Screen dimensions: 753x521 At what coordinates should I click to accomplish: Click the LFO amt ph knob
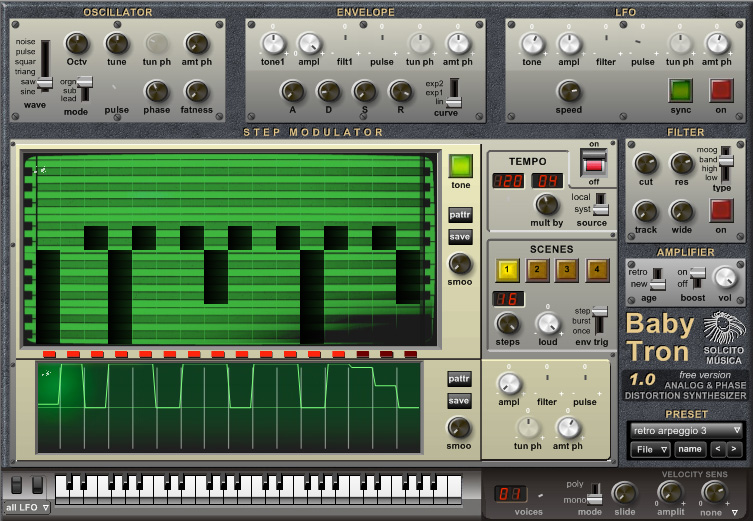point(717,44)
